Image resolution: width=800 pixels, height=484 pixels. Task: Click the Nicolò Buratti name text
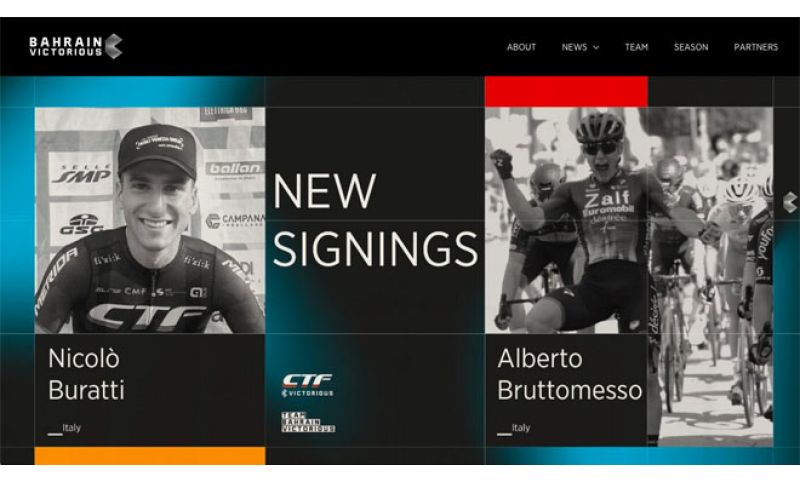coord(86,374)
